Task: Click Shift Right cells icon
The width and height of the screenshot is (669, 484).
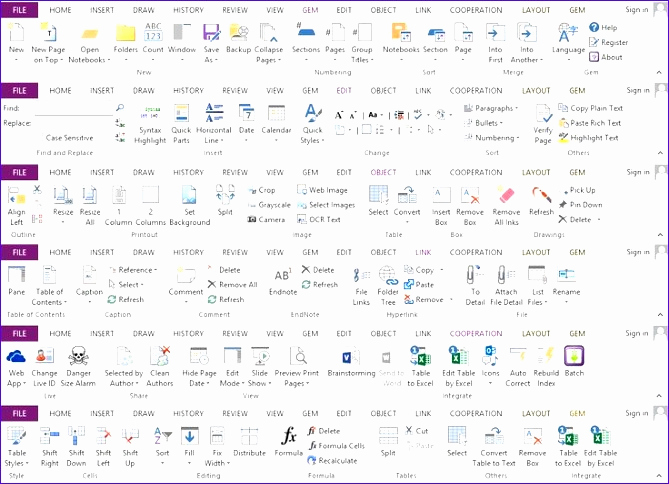Action: (x=49, y=436)
